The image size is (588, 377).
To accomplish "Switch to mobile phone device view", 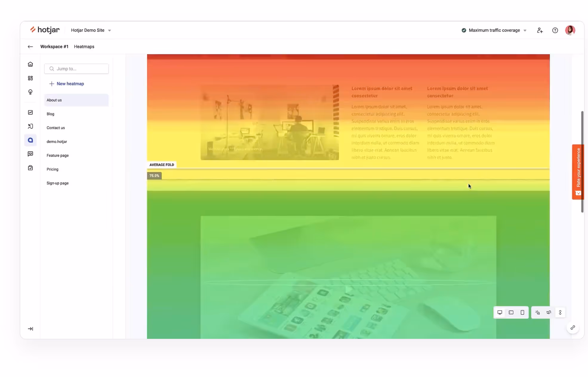I will tap(522, 312).
